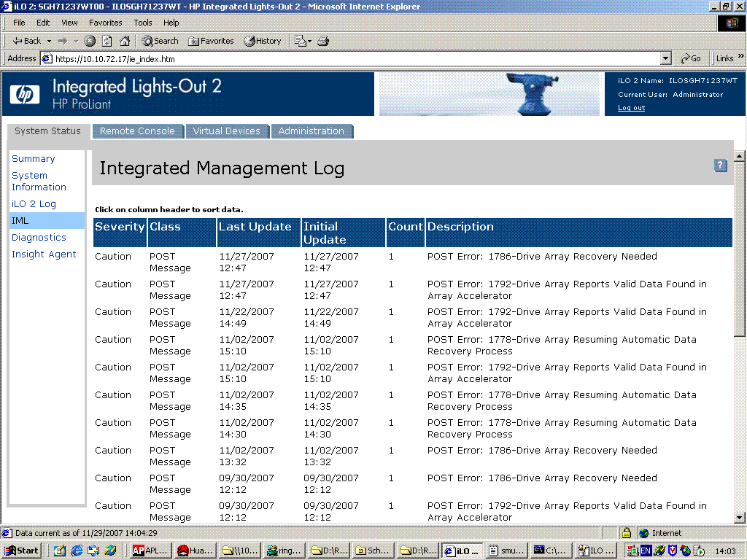Open the Summary sidebar link
The width and height of the screenshot is (747, 560).
(34, 158)
